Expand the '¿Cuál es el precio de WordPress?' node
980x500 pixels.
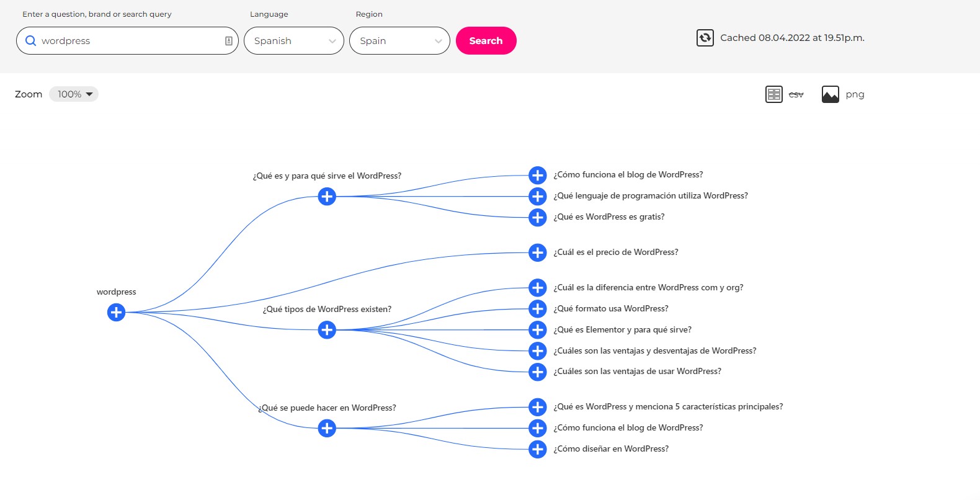tap(537, 252)
